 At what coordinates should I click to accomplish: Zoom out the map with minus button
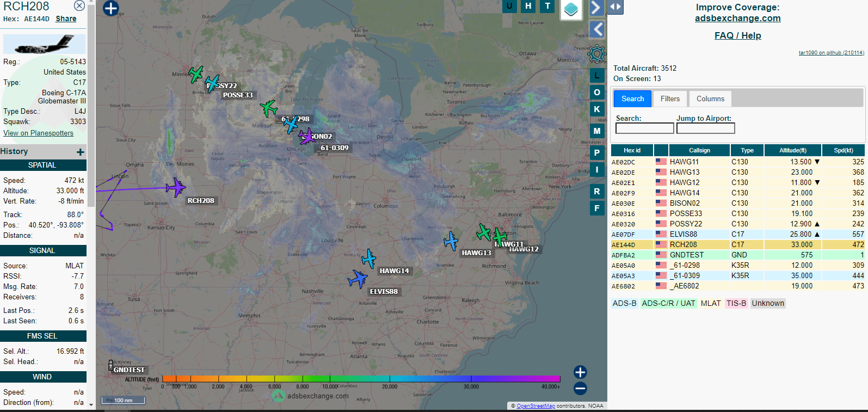580,388
